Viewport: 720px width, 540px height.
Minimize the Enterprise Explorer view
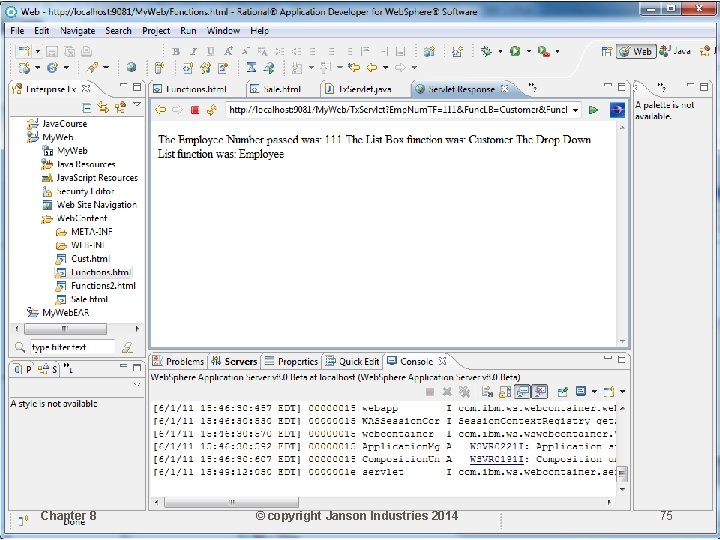pyautogui.click(x=123, y=86)
